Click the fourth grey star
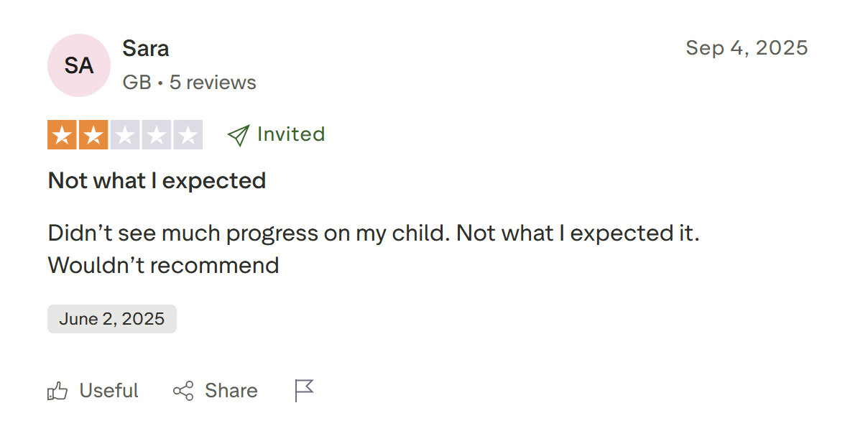Viewport: 868px width, 431px height. 156,135
